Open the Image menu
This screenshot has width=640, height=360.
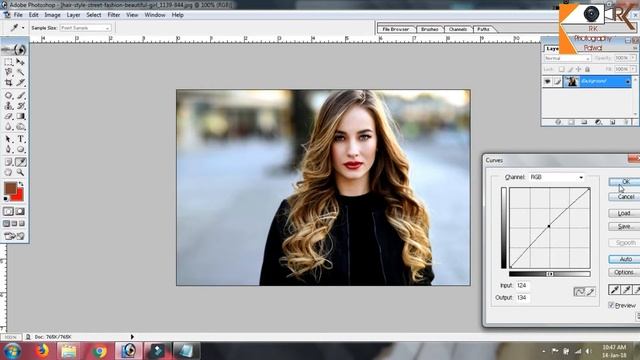[52, 15]
